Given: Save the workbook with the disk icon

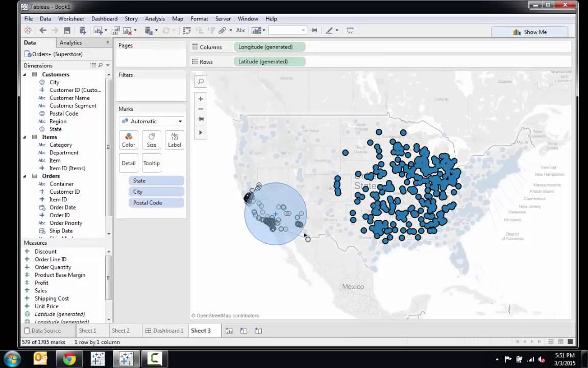Looking at the screenshot, I should [x=67, y=31].
